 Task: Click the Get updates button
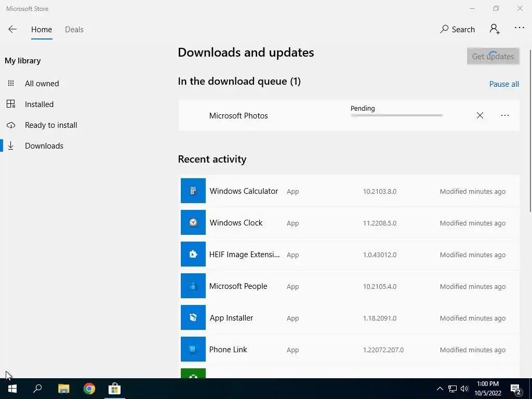tap(493, 56)
